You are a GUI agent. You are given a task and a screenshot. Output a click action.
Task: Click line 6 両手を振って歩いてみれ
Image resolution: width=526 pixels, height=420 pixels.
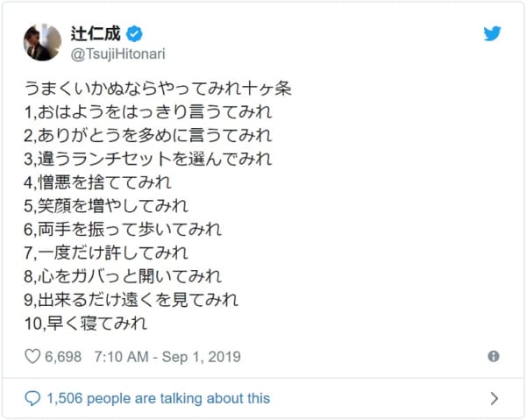[x=123, y=230]
